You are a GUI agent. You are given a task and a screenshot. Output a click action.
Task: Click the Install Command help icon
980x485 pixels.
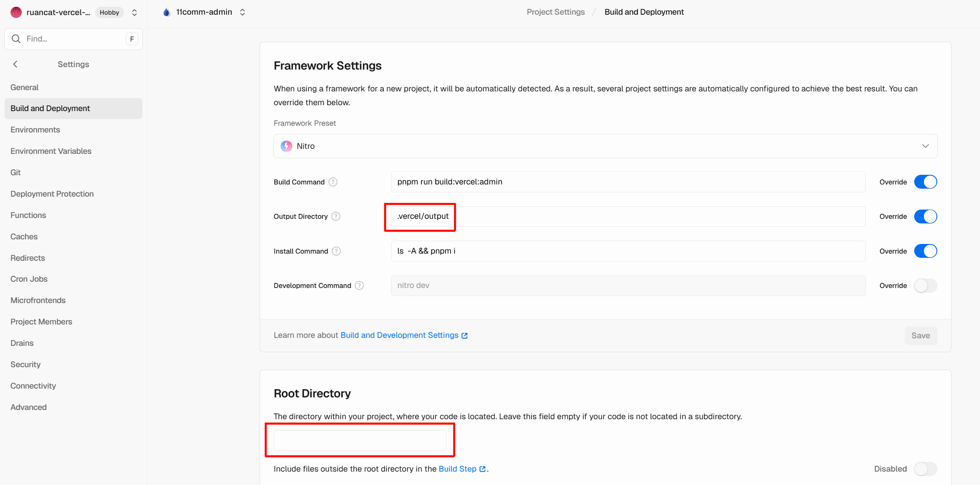pos(336,251)
